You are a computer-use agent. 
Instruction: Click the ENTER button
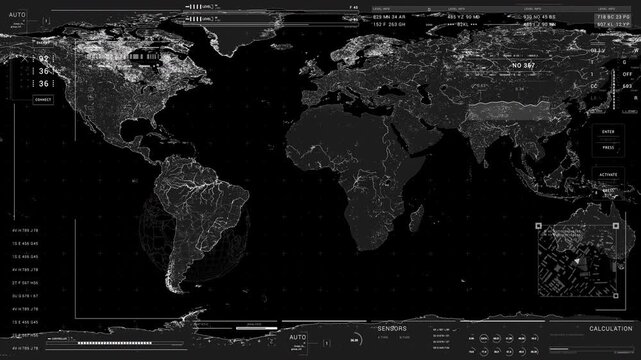608,132
